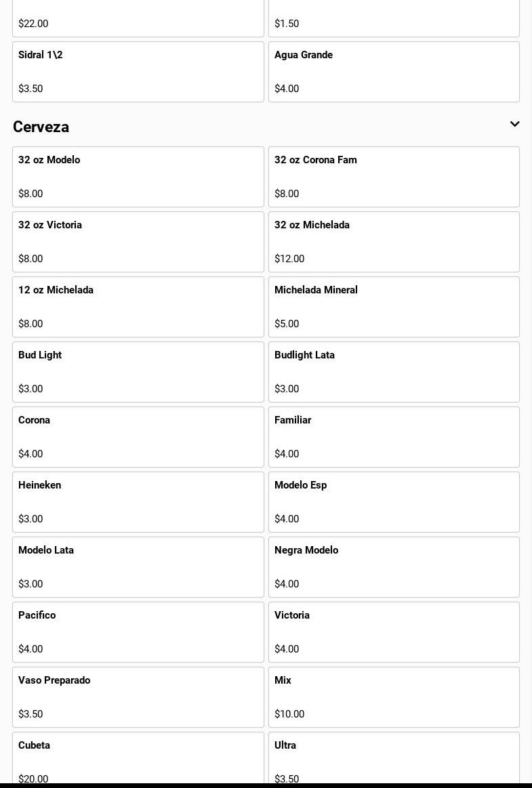Tap the Modelo Esp card
The image size is (532, 788).
394,502
